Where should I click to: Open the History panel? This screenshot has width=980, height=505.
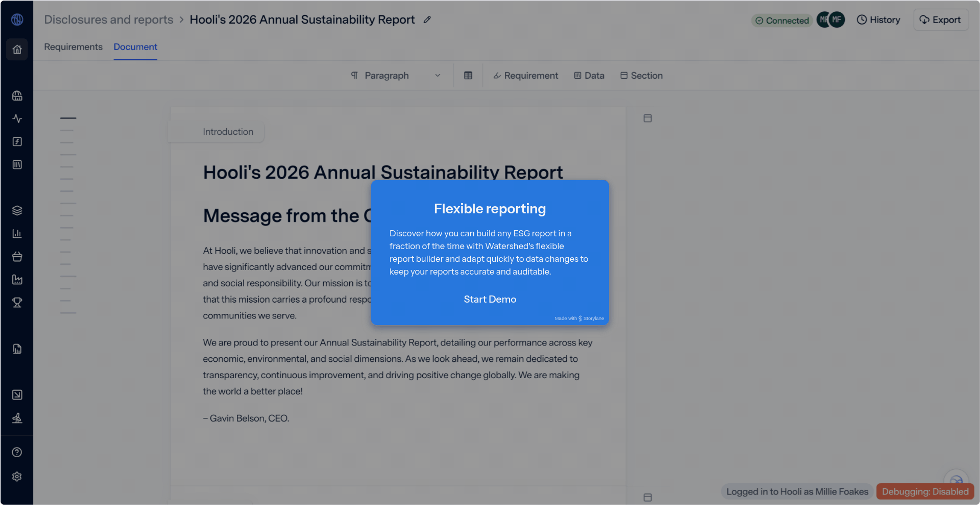878,20
